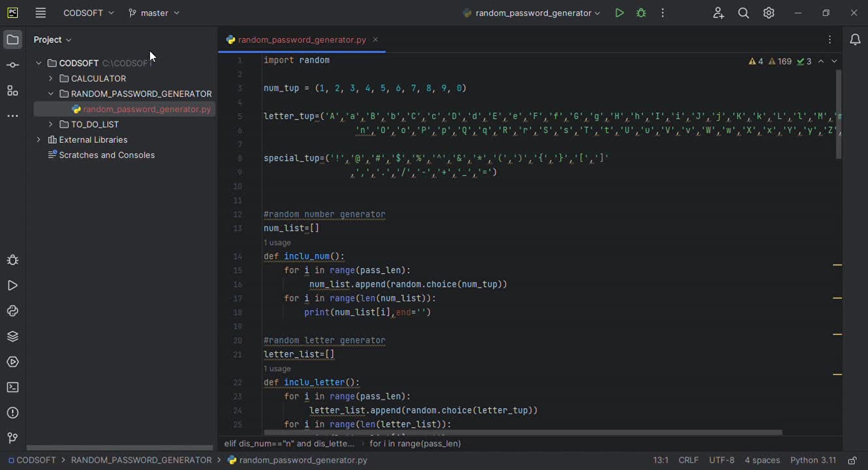The height and width of the screenshot is (470, 868).
Task: Click the editor horizontal scrollbar
Action: (522, 432)
